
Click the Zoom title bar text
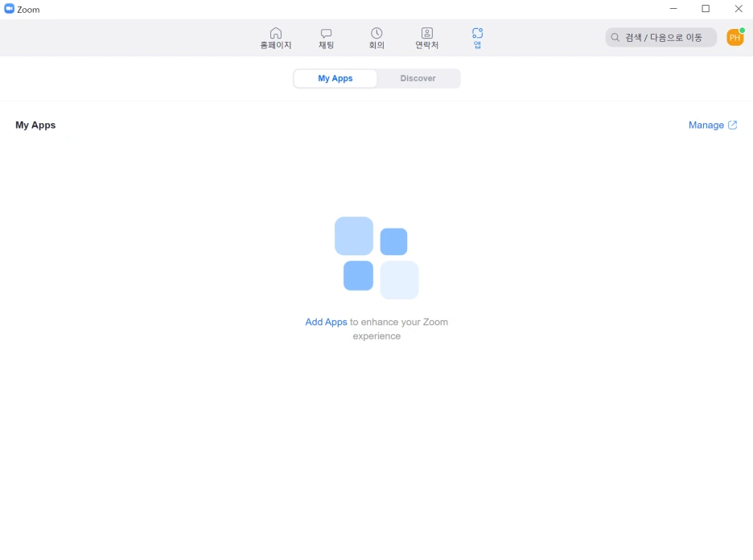pyautogui.click(x=29, y=9)
